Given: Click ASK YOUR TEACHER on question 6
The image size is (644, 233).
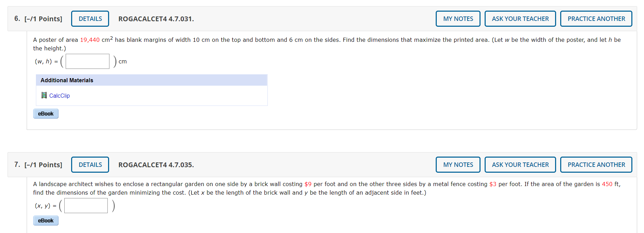Looking at the screenshot, I should [x=520, y=19].
